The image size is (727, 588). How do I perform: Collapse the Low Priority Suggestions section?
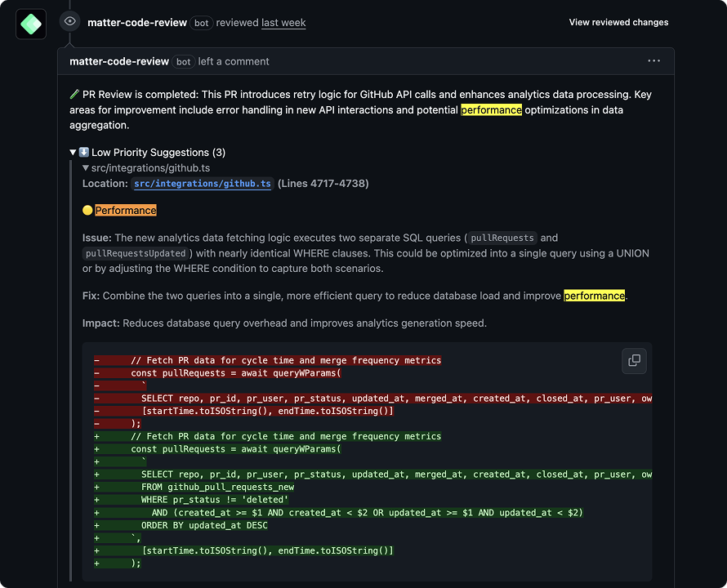click(x=73, y=152)
